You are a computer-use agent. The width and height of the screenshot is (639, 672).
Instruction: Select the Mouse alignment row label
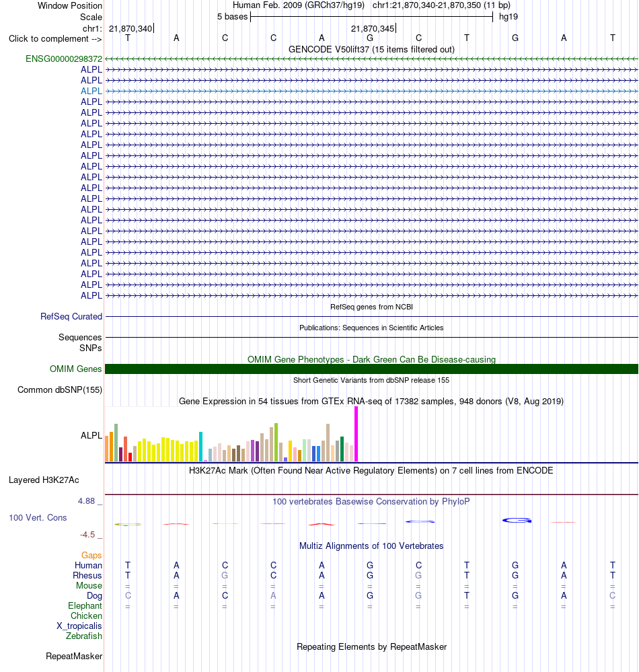(x=89, y=585)
